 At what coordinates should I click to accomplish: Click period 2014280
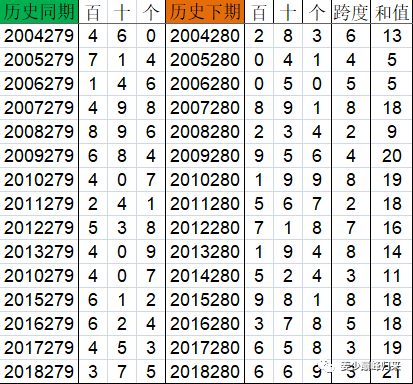(x=205, y=276)
